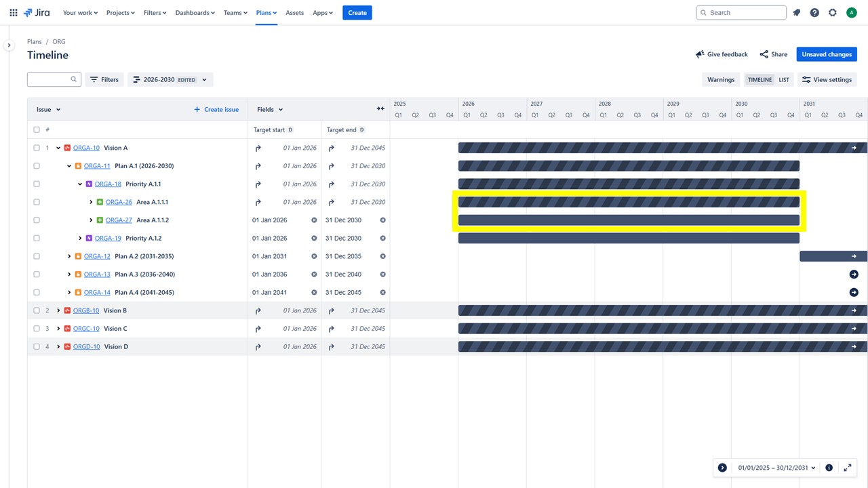Open the help question mark icon

pyautogui.click(x=814, y=13)
